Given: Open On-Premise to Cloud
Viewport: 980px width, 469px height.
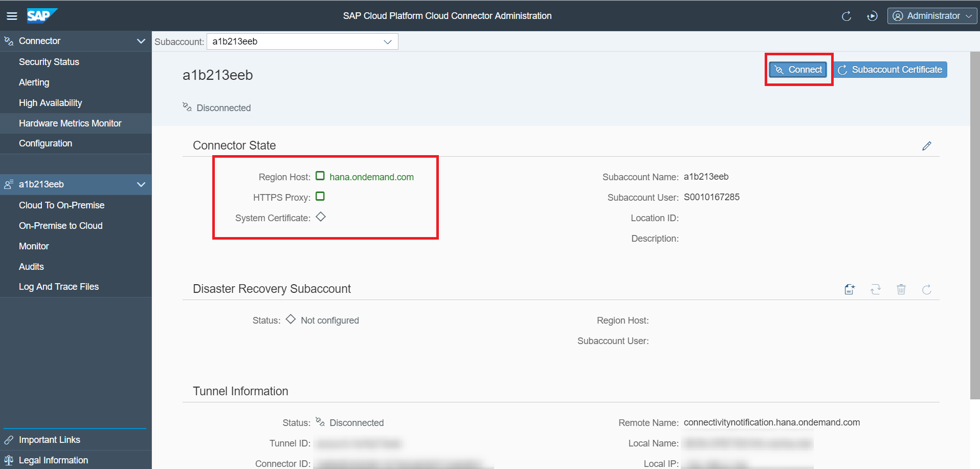Looking at the screenshot, I should (60, 226).
